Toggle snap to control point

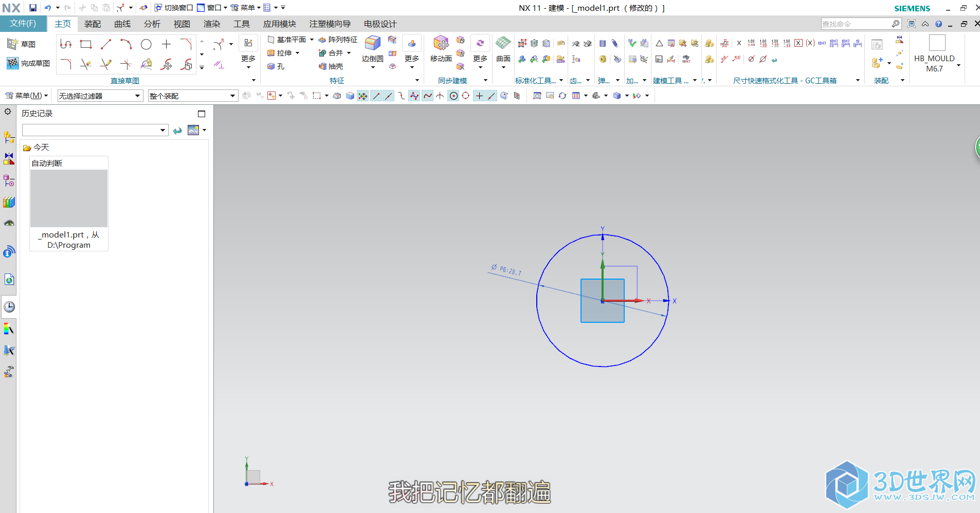tap(401, 96)
